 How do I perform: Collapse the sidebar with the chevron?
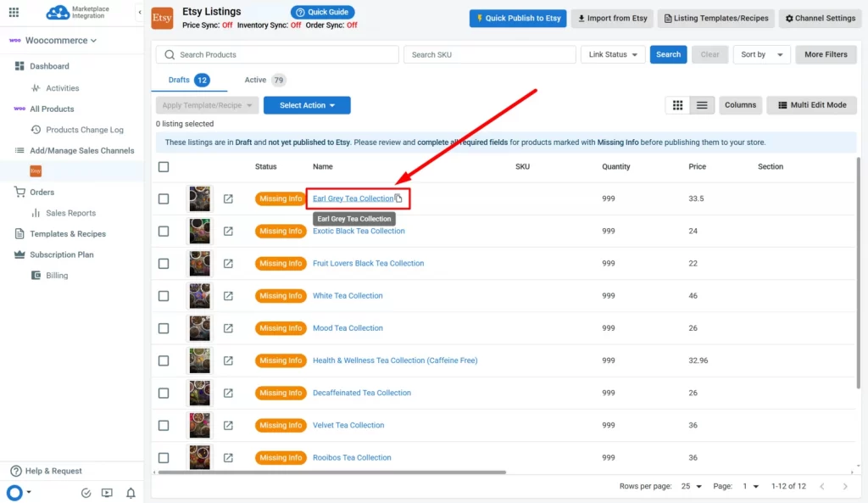(x=139, y=13)
